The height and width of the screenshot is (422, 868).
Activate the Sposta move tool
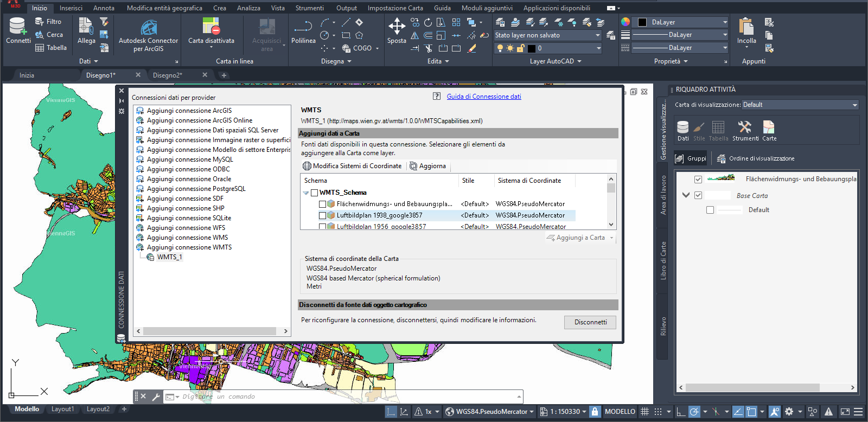click(397, 26)
